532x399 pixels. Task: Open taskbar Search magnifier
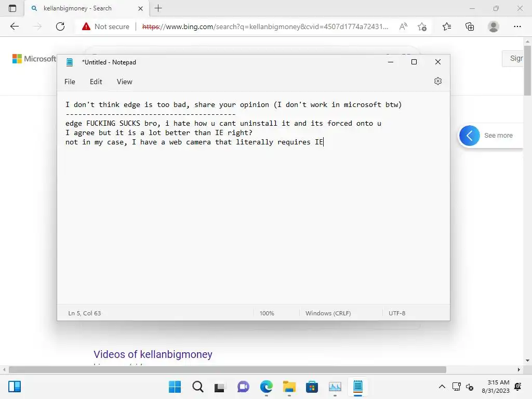[x=197, y=387]
